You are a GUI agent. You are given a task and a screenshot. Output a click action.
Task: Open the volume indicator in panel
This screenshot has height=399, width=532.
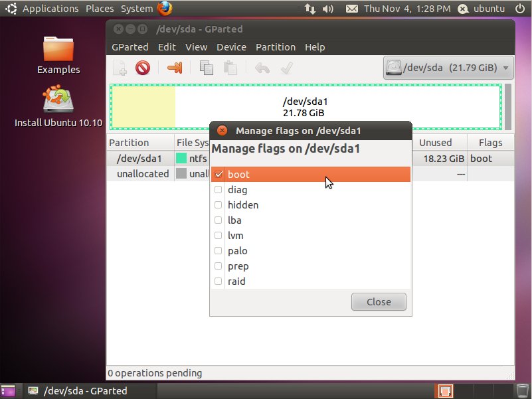coord(327,9)
